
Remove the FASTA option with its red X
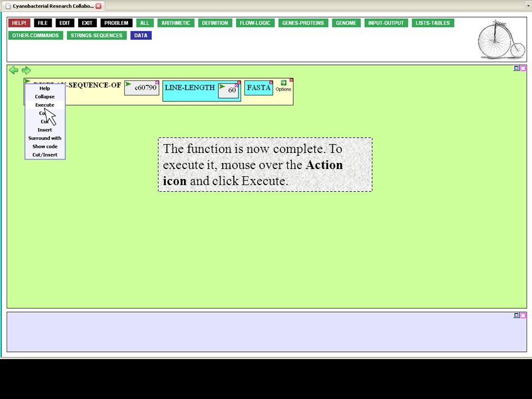point(271,83)
